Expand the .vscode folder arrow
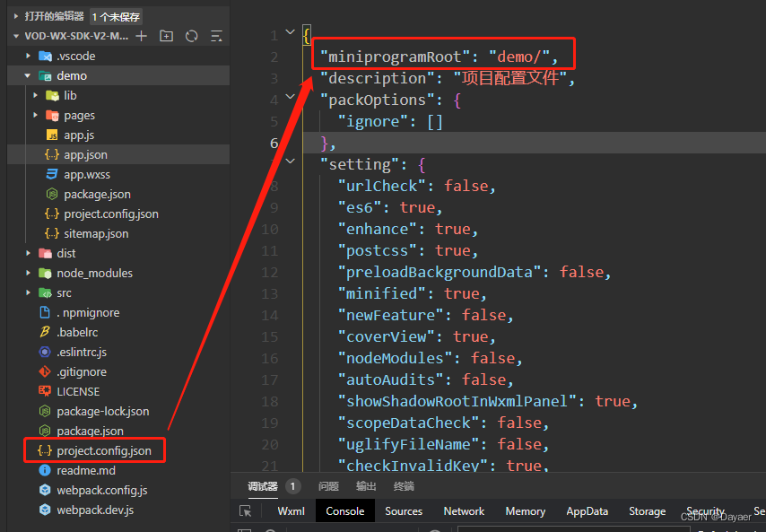Screen dimensions: 766x532 coord(28,57)
